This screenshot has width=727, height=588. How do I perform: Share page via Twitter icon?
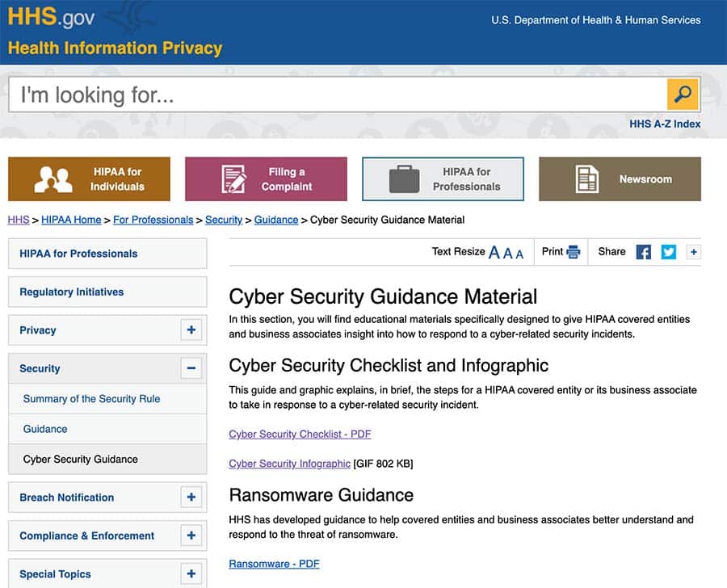pos(668,252)
